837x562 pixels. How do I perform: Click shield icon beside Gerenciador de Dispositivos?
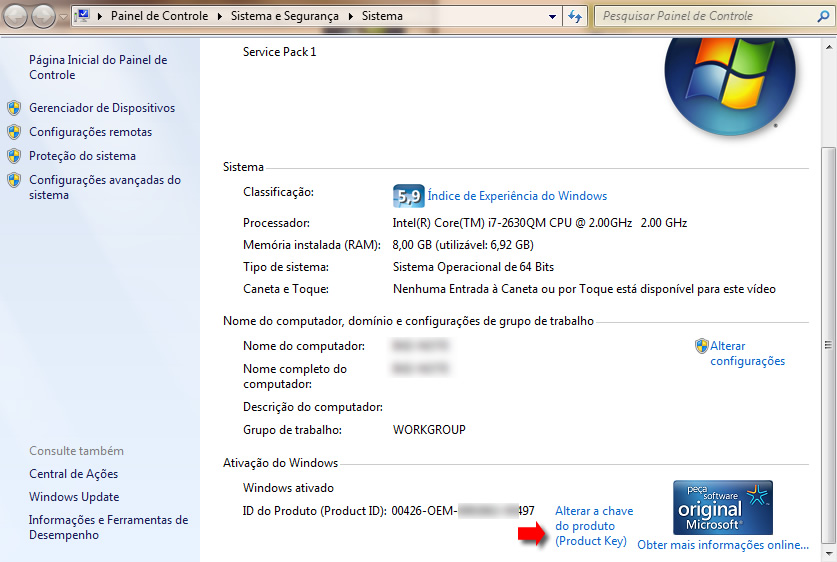(x=14, y=108)
